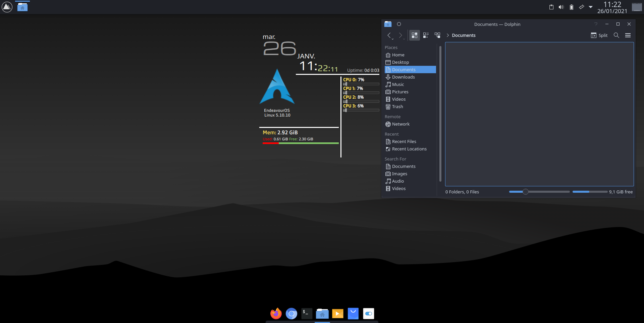Launch Chromium from the dock

[x=291, y=314]
